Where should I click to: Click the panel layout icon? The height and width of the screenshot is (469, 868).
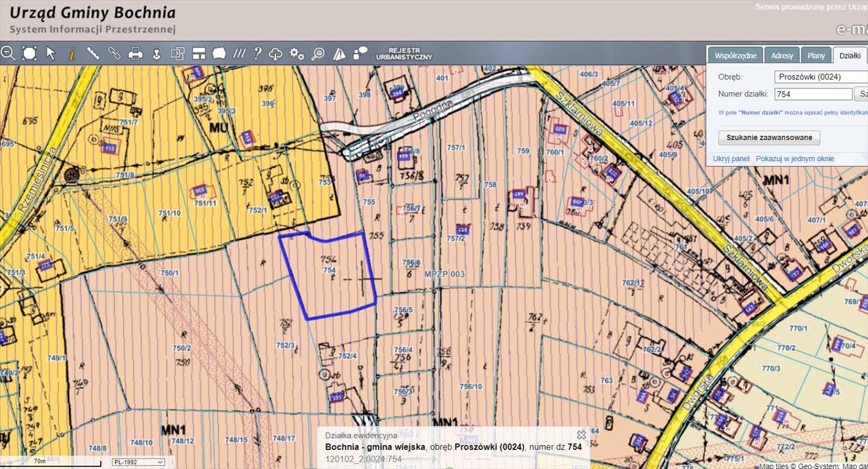coord(199,54)
